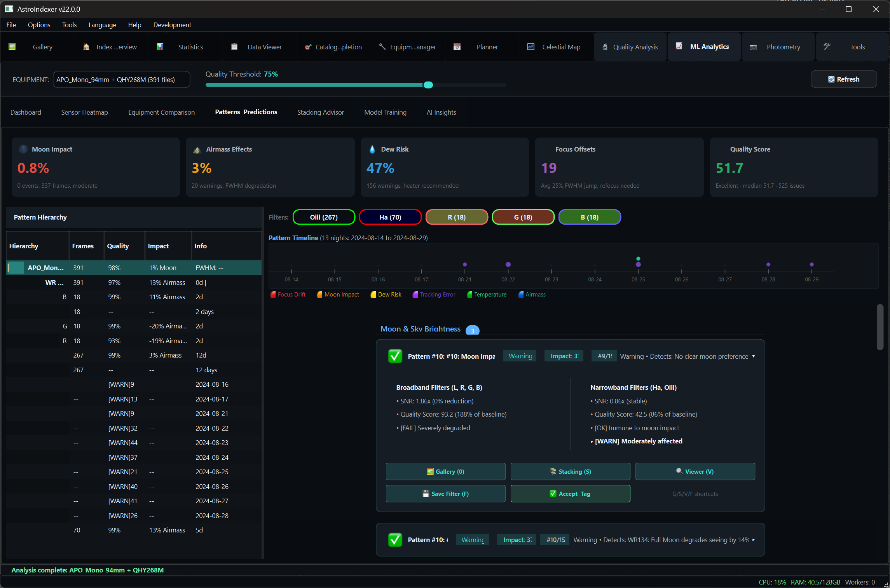Open the Equipment selection combo box
Image resolution: width=890 pixels, height=588 pixels.
(121, 80)
